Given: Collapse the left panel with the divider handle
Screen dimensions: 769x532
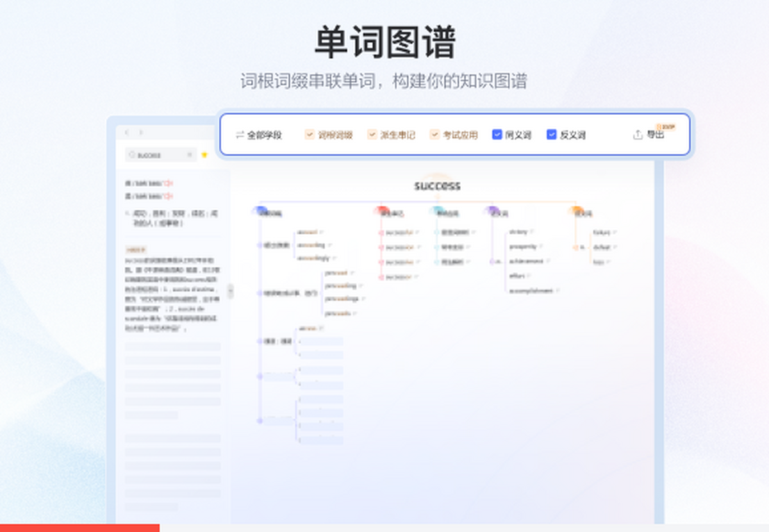Looking at the screenshot, I should pyautogui.click(x=231, y=291).
